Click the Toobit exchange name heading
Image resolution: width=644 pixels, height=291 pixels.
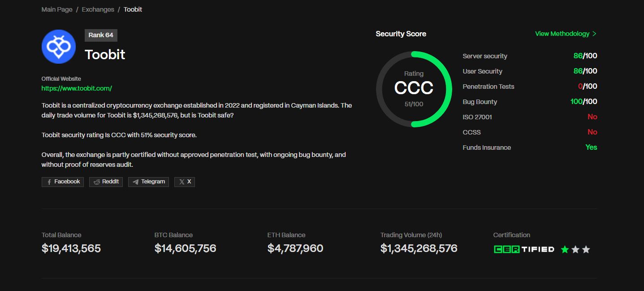pos(105,55)
